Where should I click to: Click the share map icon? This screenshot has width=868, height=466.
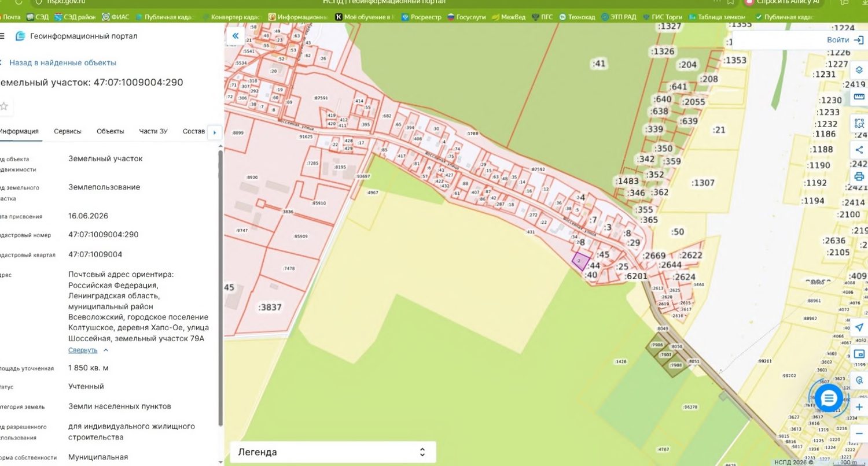859,150
